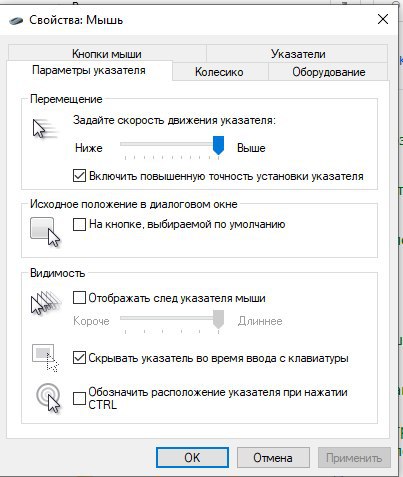Click the pointer trails icon
403x477 pixels.
(46, 303)
